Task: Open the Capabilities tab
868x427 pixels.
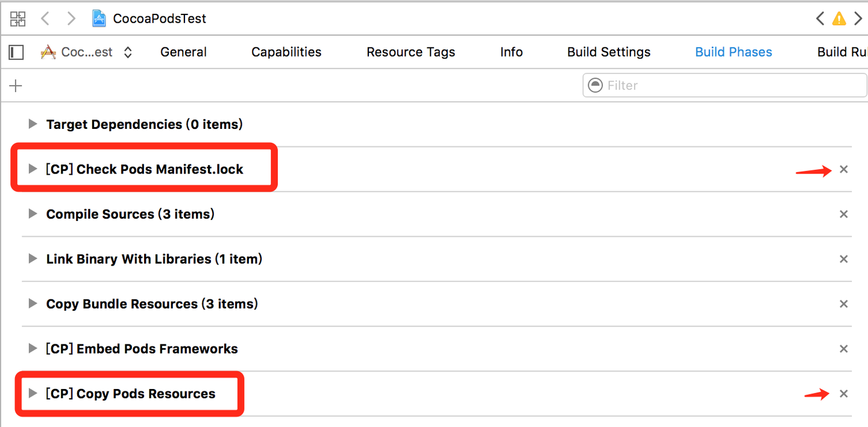Action: (x=286, y=52)
